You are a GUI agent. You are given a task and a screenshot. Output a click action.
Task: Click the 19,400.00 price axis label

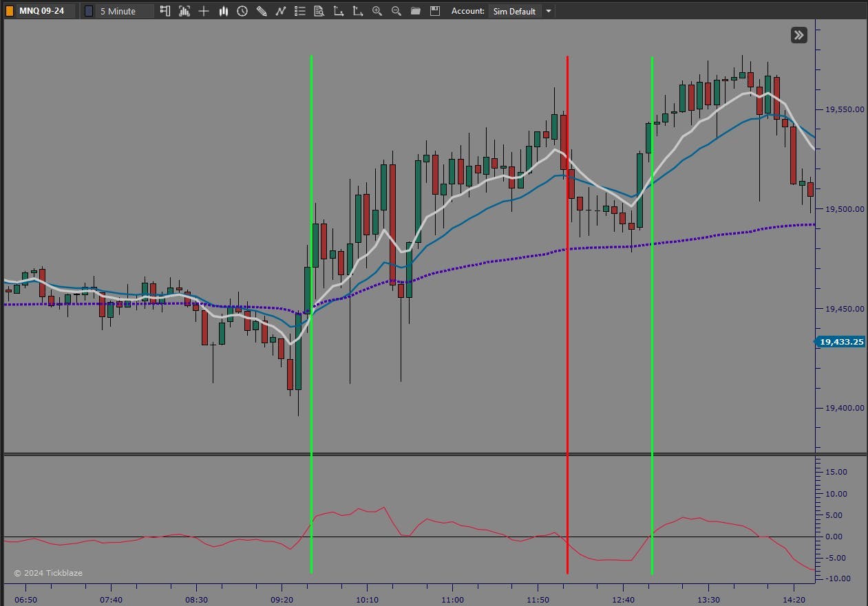coord(844,408)
